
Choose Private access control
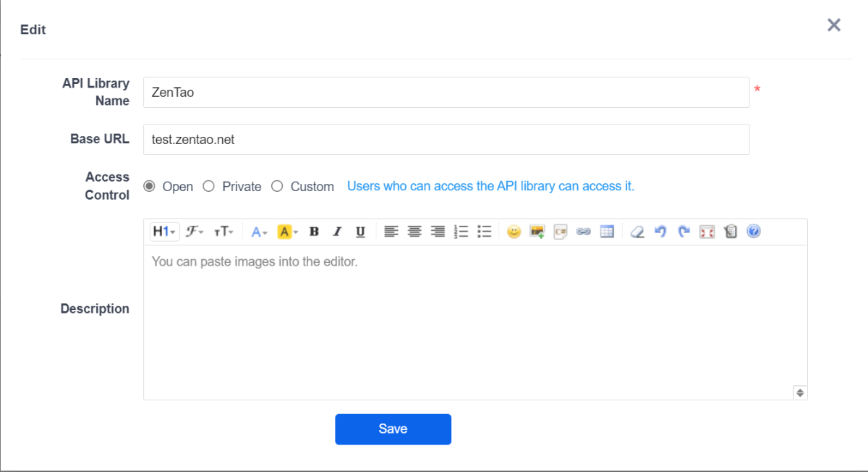[x=209, y=186]
